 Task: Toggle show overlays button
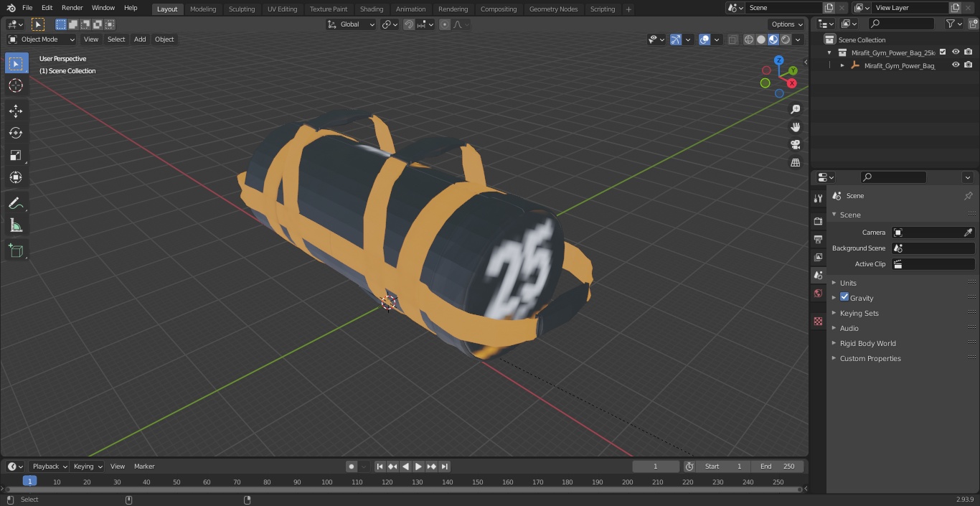click(x=705, y=39)
